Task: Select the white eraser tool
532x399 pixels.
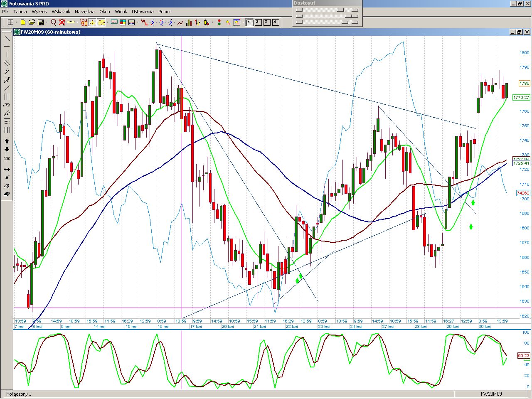Action: click(7, 186)
